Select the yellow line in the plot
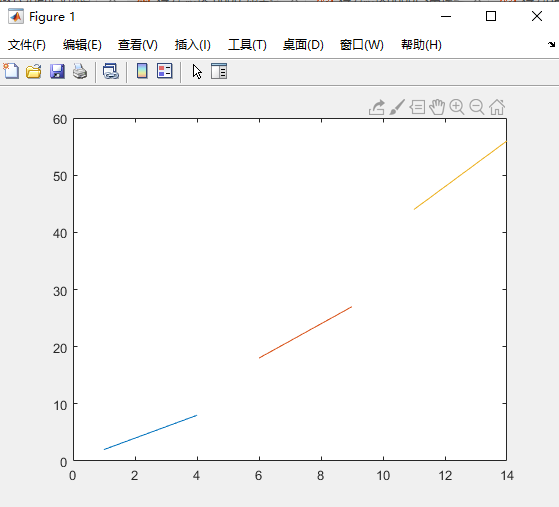This screenshot has height=507, width=559. point(460,175)
